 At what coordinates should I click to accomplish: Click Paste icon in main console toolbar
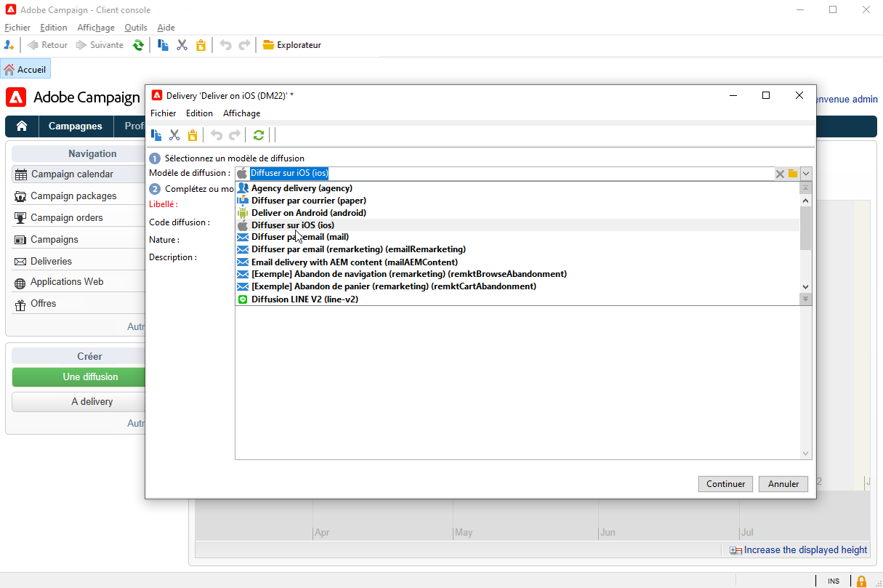point(201,45)
